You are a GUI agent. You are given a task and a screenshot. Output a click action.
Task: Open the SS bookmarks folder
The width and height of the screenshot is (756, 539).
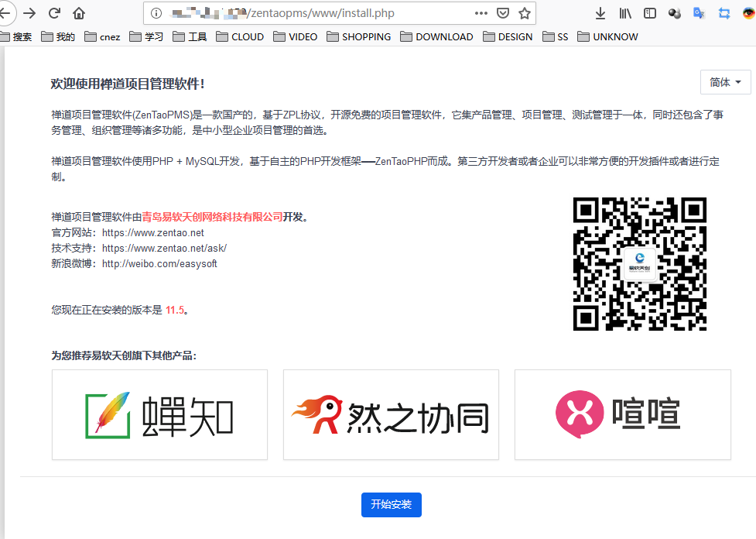[x=556, y=36]
